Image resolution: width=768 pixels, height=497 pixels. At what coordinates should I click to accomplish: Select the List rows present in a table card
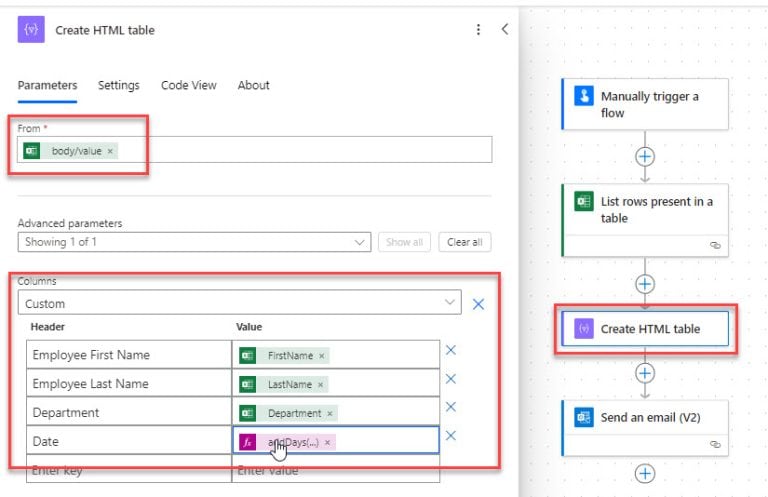tap(645, 220)
